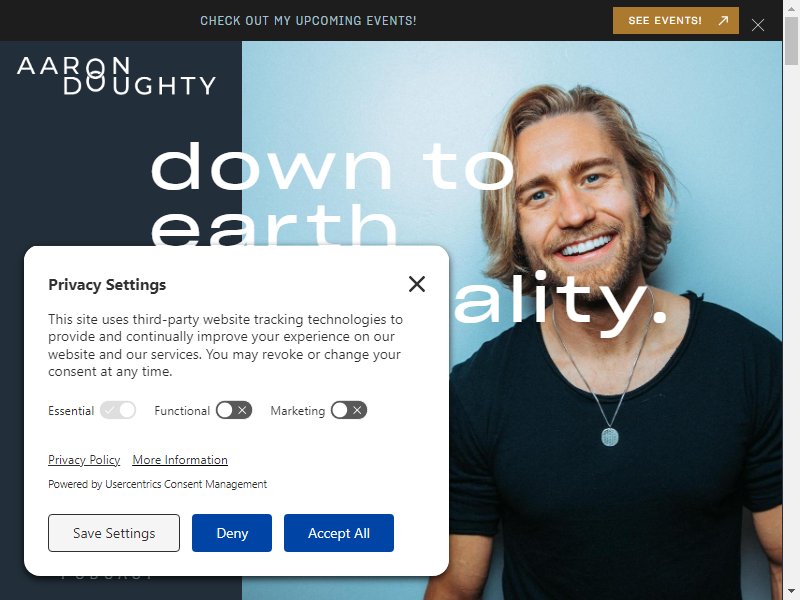Click the vertical scrollbar thumb

pyautogui.click(x=791, y=41)
